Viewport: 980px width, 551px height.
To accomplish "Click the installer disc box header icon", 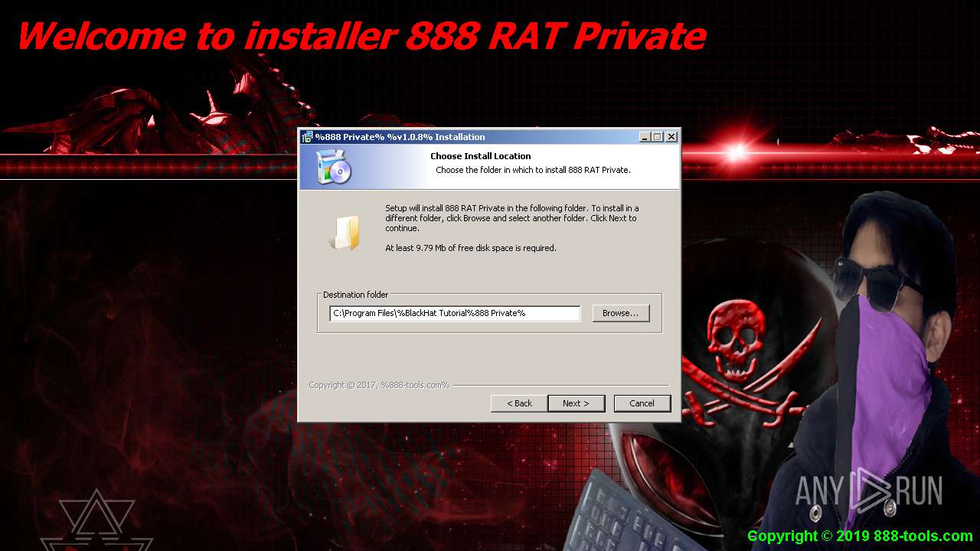I will click(x=334, y=166).
